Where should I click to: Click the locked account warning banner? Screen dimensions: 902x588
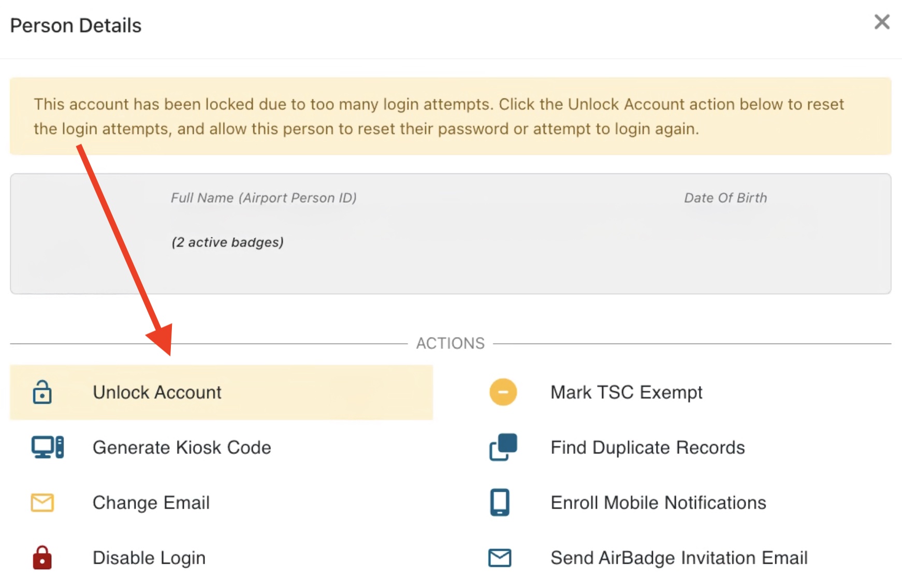coord(450,116)
